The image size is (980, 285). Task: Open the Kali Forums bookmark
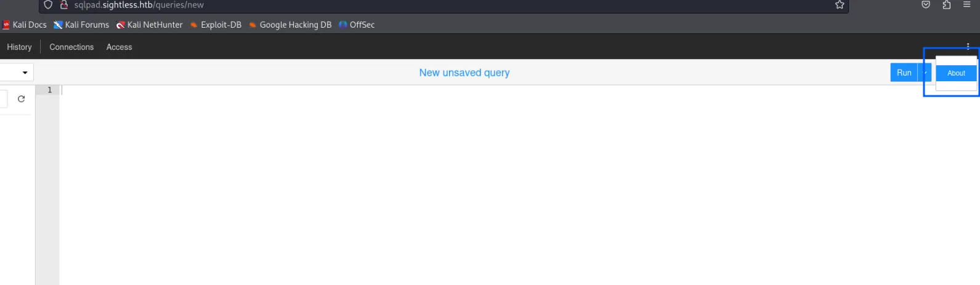click(x=81, y=25)
